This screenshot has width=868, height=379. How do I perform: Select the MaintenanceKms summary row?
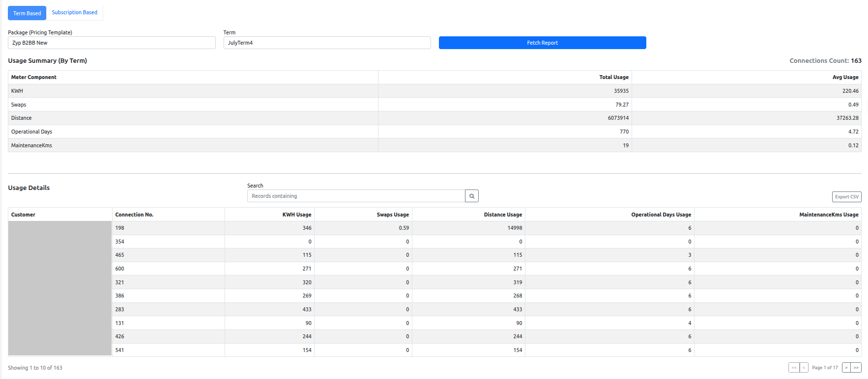(434, 145)
